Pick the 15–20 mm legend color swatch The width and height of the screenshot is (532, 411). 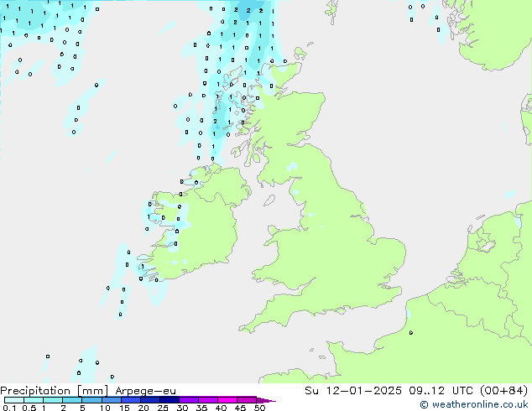tap(131, 400)
